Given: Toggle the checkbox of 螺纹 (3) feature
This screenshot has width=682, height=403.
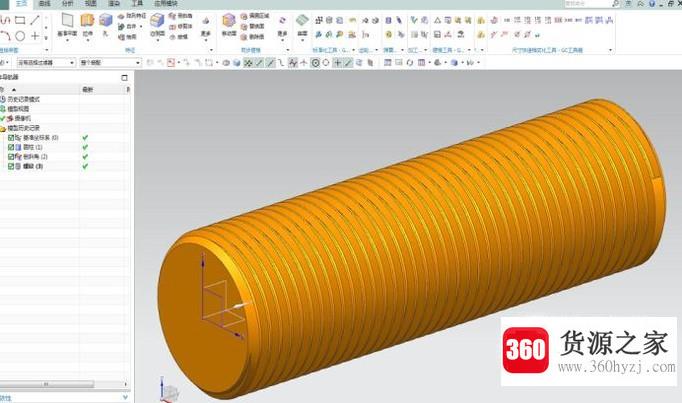Looking at the screenshot, I should click(x=11, y=166).
